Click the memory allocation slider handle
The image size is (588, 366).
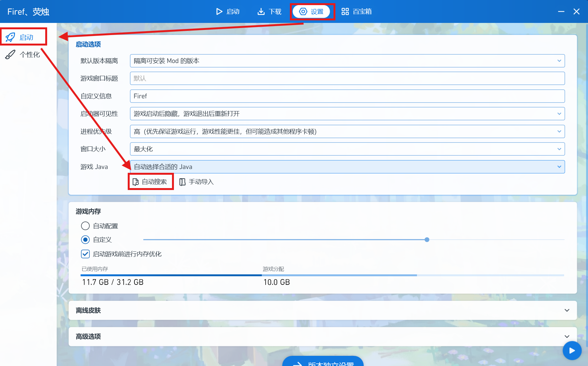point(427,240)
